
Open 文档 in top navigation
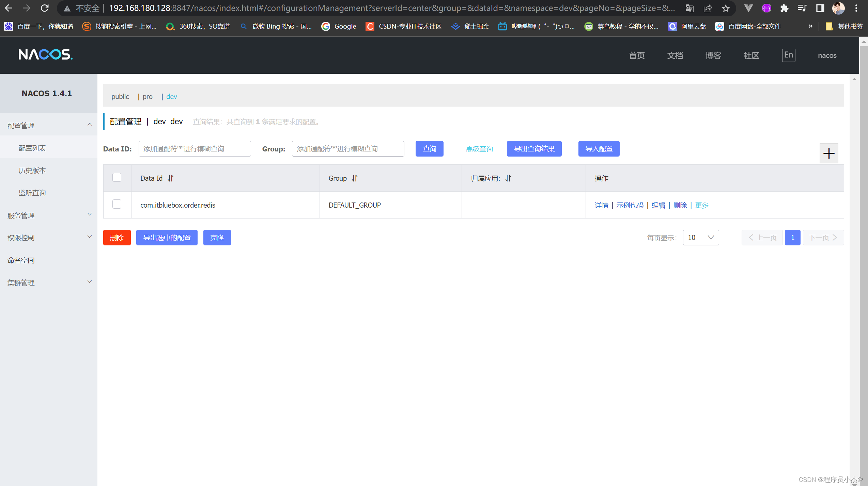click(675, 55)
